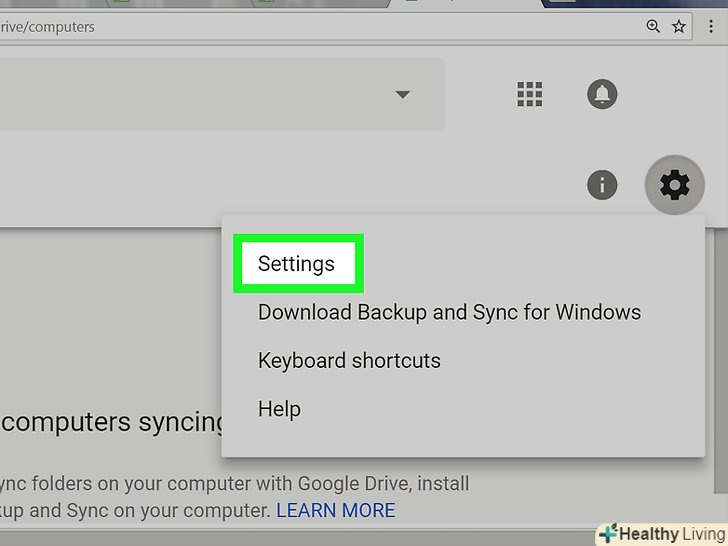The width and height of the screenshot is (728, 546).
Task: Select Help in the gear menu
Action: 279,408
